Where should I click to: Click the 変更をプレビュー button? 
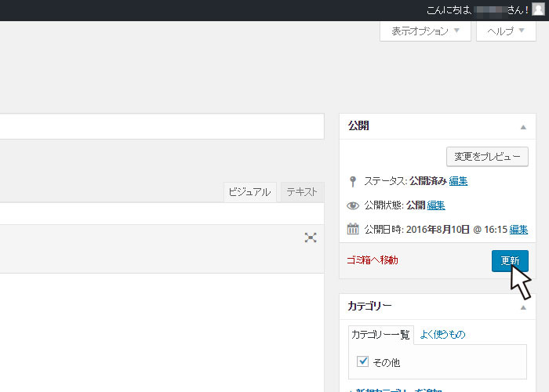coord(487,157)
